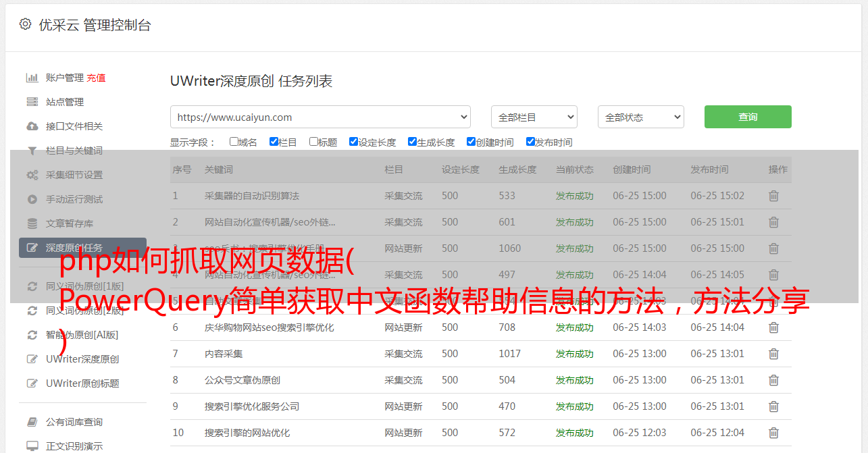
Task: Click generated length 1017 in row 7
Action: (x=510, y=354)
